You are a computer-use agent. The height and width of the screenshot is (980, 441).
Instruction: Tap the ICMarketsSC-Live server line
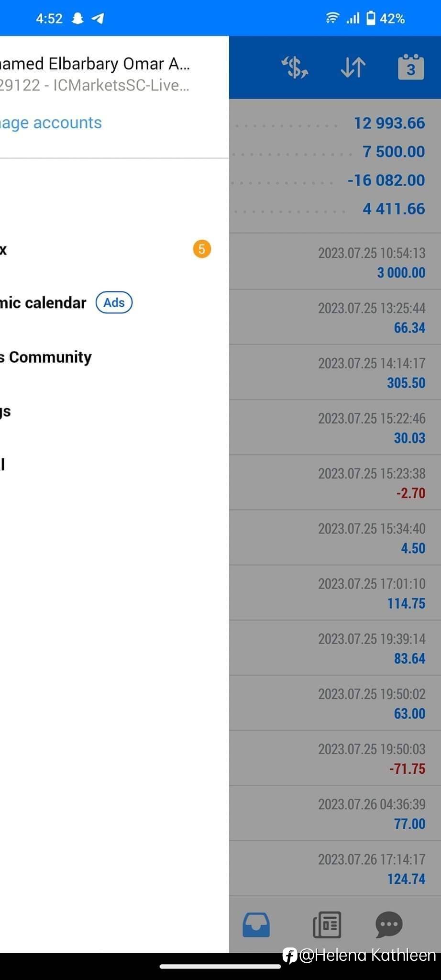coord(95,85)
